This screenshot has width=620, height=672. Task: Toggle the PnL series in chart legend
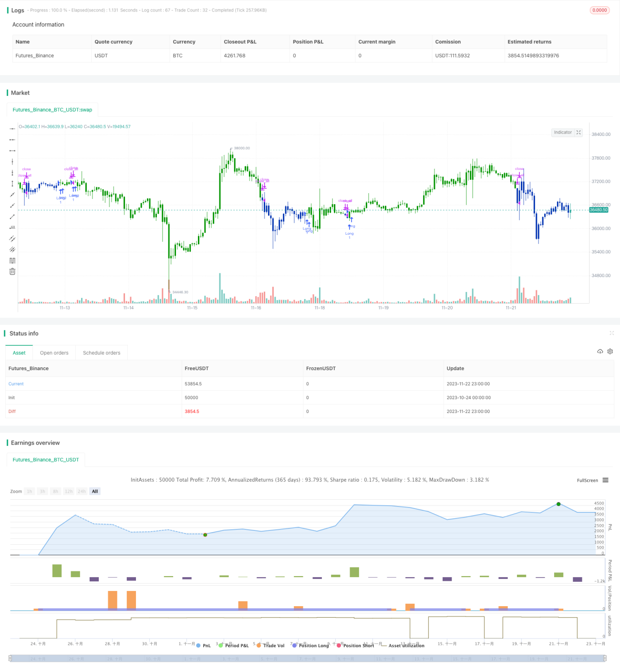pyautogui.click(x=204, y=645)
